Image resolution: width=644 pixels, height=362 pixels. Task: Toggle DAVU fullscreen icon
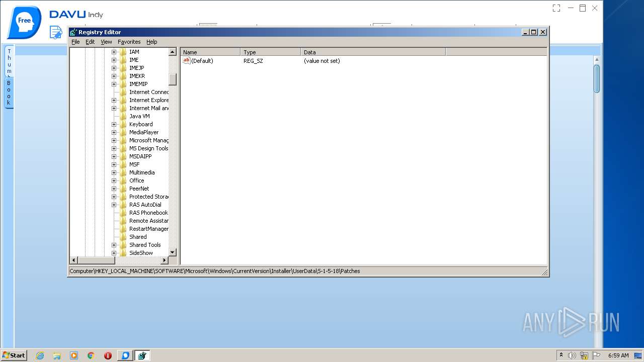556,8
